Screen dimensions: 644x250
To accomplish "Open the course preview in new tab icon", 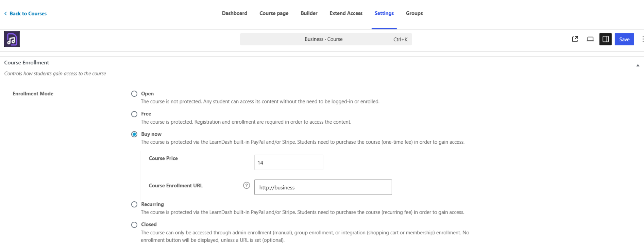I will 575,39.
